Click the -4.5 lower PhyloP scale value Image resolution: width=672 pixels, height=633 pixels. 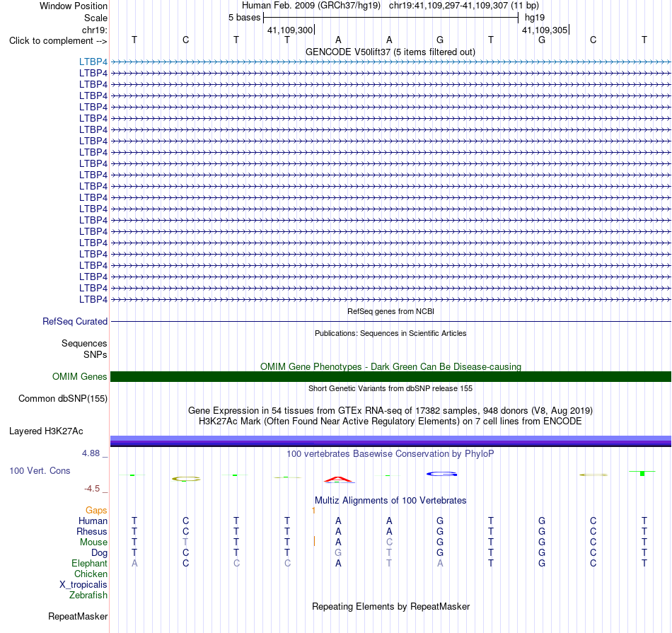pyautogui.click(x=92, y=489)
